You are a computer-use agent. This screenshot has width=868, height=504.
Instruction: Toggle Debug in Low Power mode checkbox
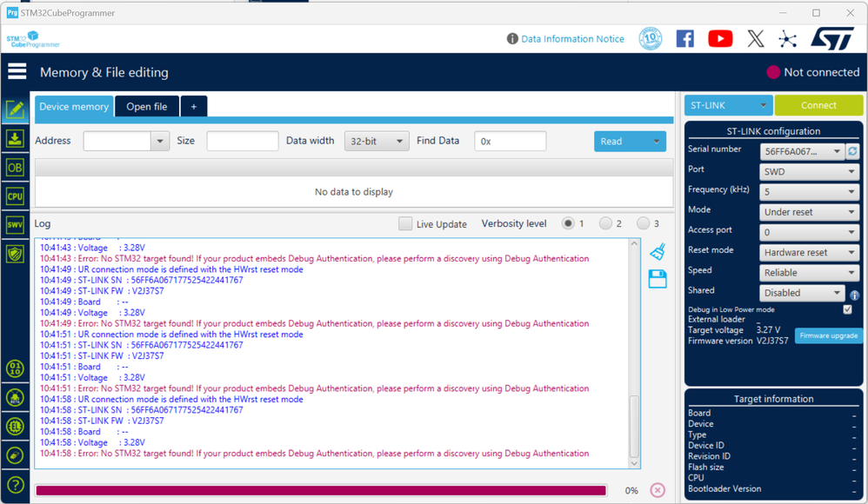click(x=847, y=309)
